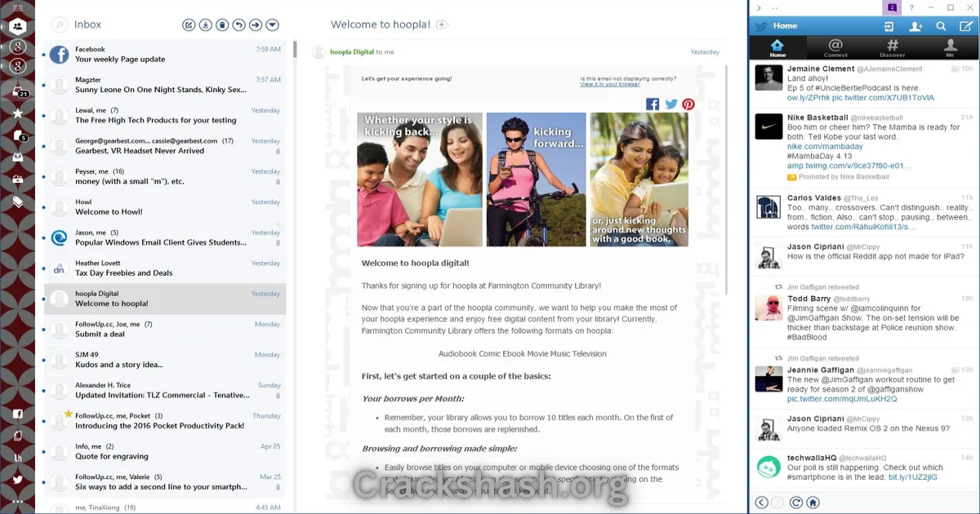Open the 'View it in your browser' link
The image size is (980, 514).
coord(610,84)
